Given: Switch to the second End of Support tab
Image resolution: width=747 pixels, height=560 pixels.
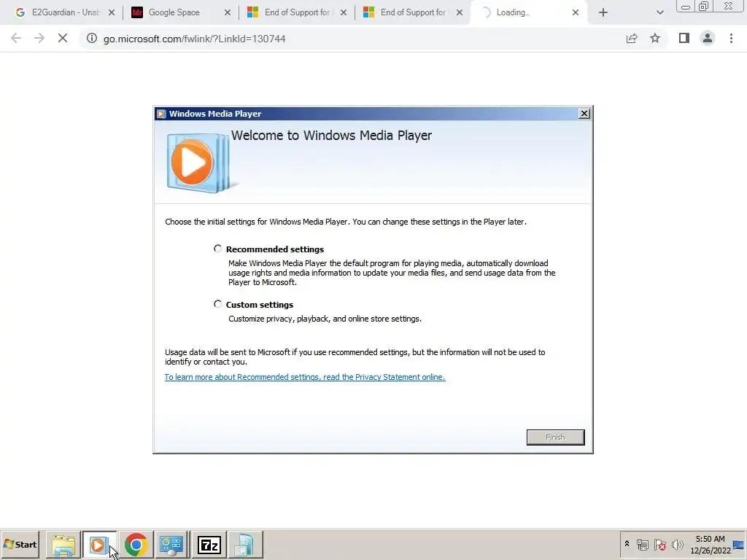Looking at the screenshot, I should [x=413, y=12].
